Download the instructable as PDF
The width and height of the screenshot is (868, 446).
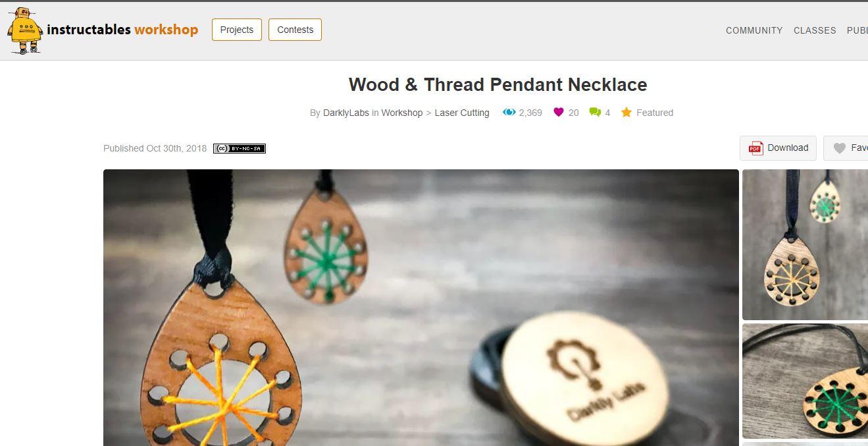[778, 148]
